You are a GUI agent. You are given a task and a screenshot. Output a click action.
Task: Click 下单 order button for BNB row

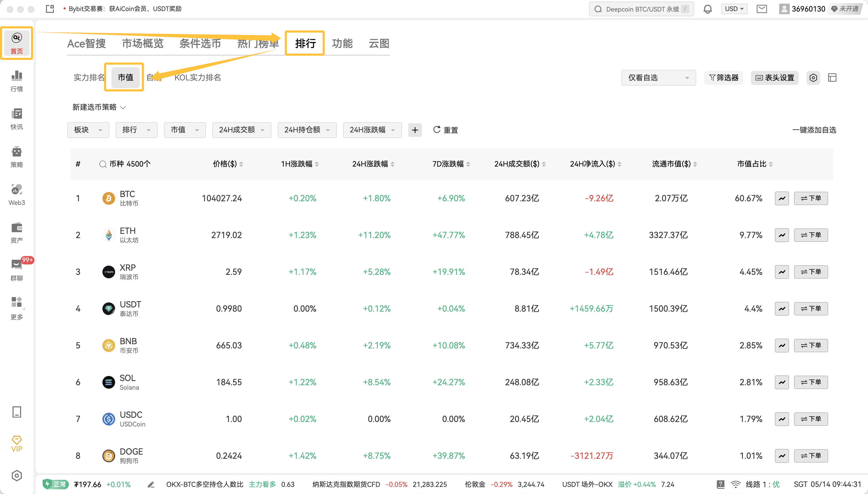point(811,345)
